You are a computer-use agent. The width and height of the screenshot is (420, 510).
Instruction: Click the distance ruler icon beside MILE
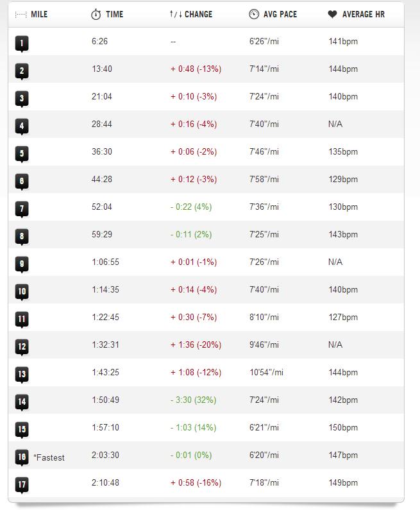pyautogui.click(x=21, y=15)
